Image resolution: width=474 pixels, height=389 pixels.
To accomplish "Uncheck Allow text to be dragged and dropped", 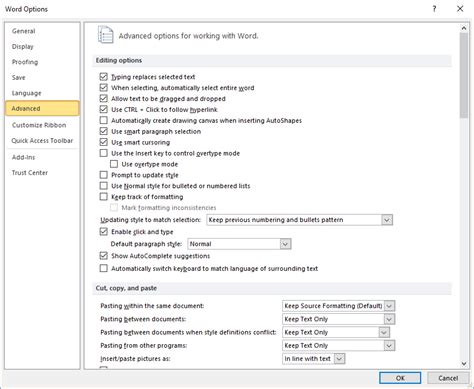I will click(x=104, y=99).
